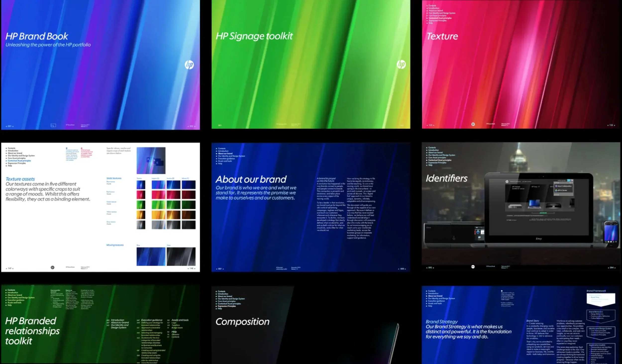Select 'About our brand' in the About our brand page menu
Viewport: 622px width, 364px height.
tap(225, 154)
